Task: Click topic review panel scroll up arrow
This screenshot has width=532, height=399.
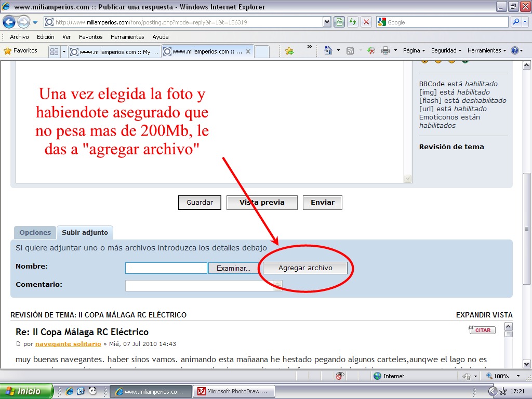Action: click(x=508, y=327)
